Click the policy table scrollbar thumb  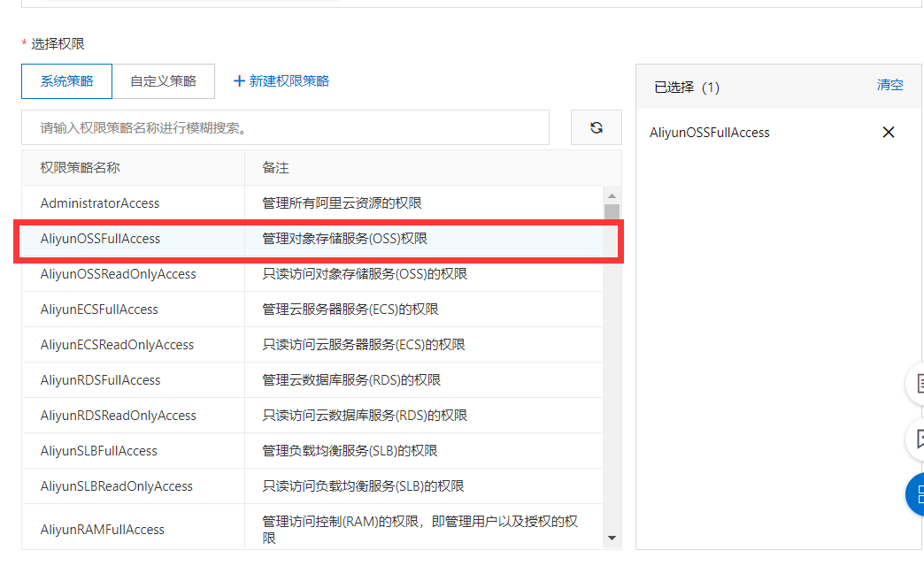tap(612, 212)
